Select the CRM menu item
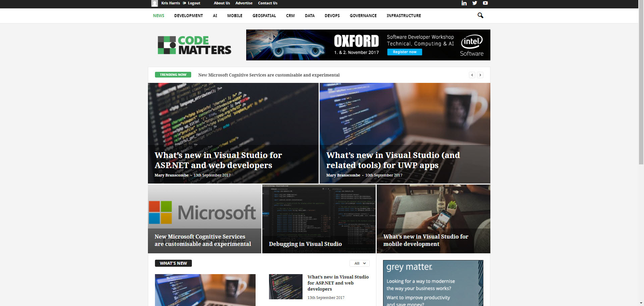 click(290, 16)
